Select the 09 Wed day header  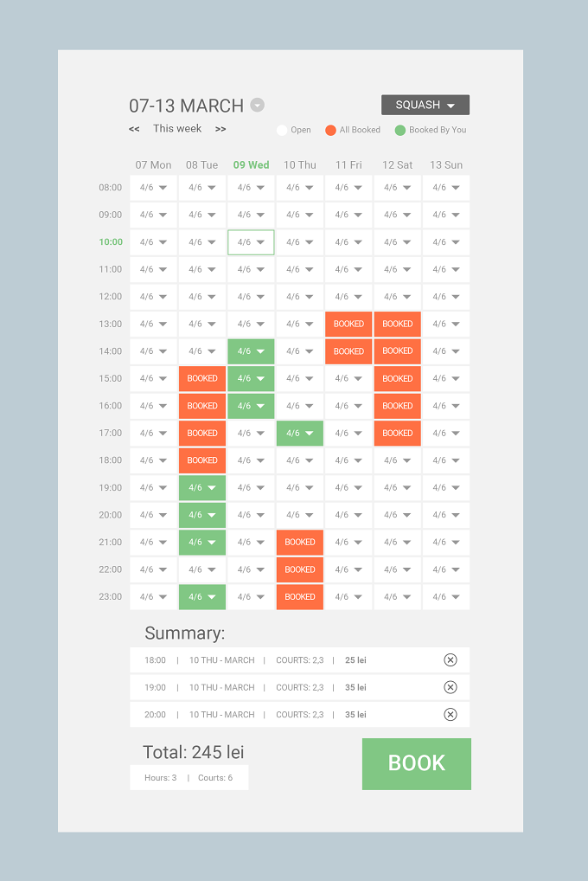251,165
